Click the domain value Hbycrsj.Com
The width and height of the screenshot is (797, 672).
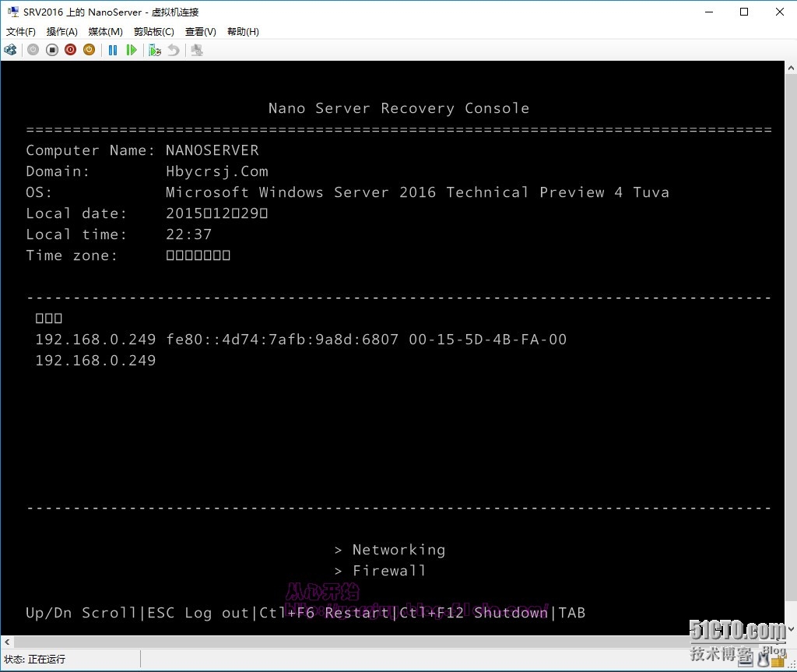217,171
